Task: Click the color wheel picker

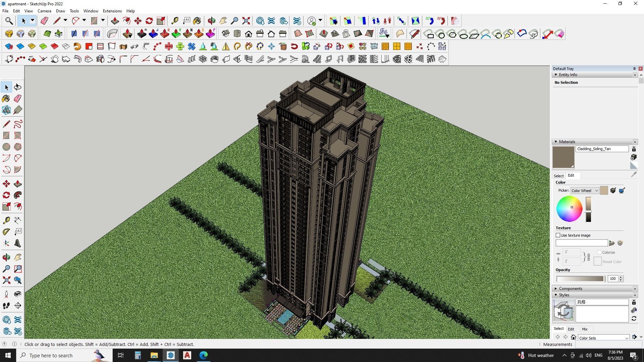Action: point(569,209)
